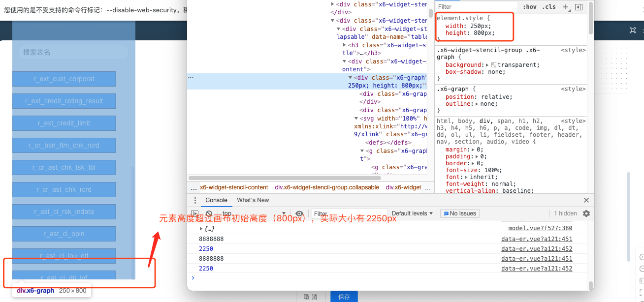
Task: Select the r_ext_credit_limit table node
Action: tap(64, 123)
